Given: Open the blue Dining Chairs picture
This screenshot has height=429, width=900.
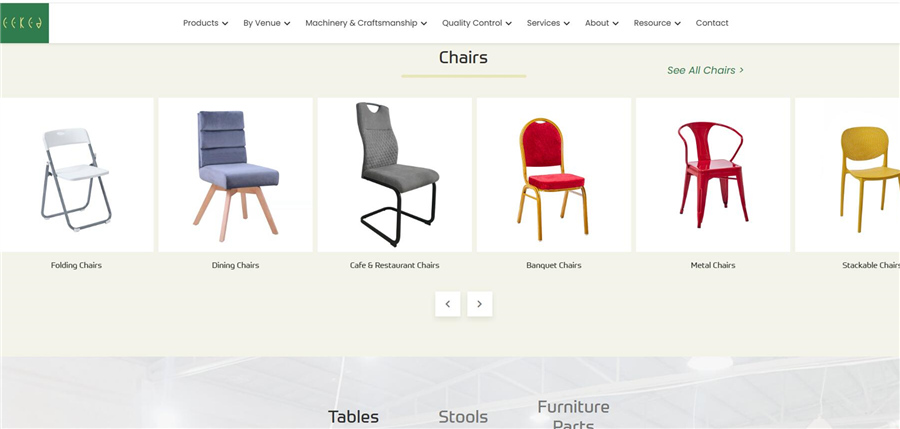Looking at the screenshot, I should 235,175.
